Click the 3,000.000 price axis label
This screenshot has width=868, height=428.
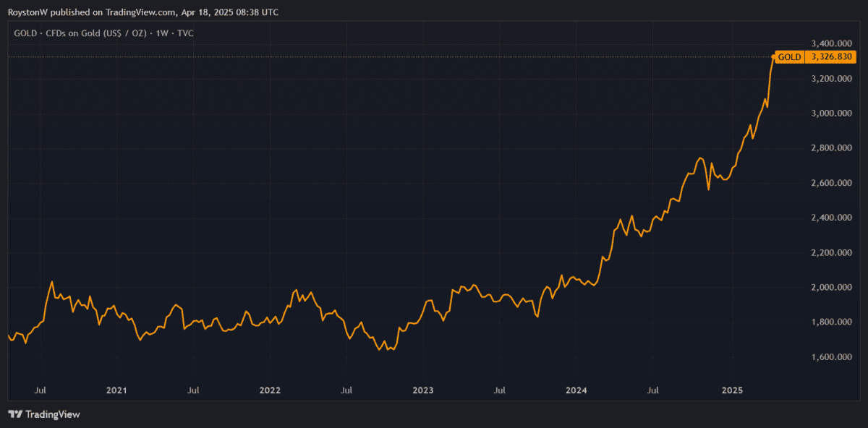(x=832, y=114)
